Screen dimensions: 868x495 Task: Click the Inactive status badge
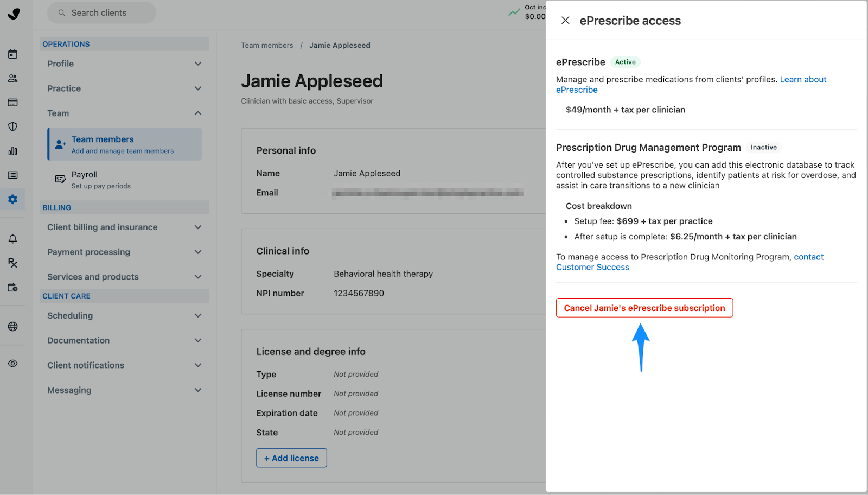point(764,148)
